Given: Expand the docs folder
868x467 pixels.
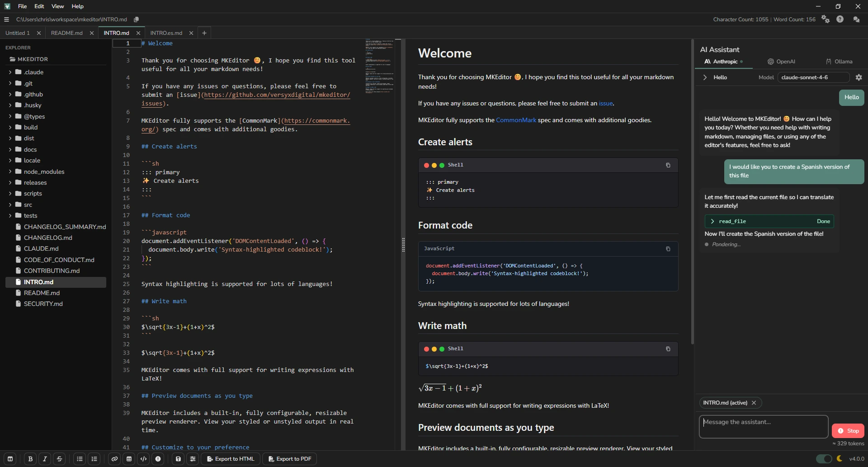Looking at the screenshot, I should (x=10, y=149).
